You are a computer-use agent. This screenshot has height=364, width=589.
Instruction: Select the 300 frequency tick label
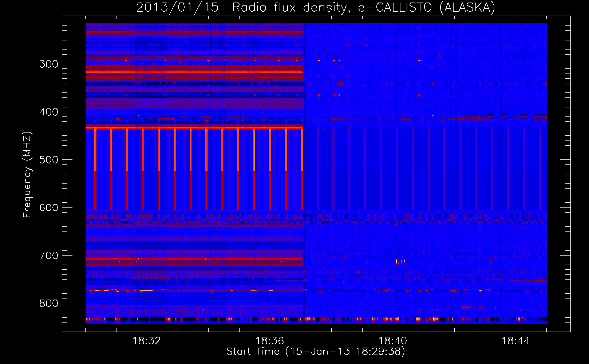[49, 64]
